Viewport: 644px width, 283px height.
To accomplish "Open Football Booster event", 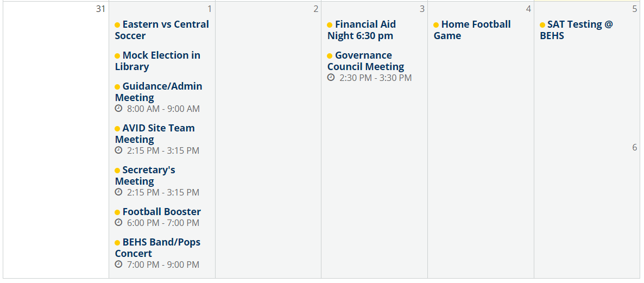I will (158, 212).
